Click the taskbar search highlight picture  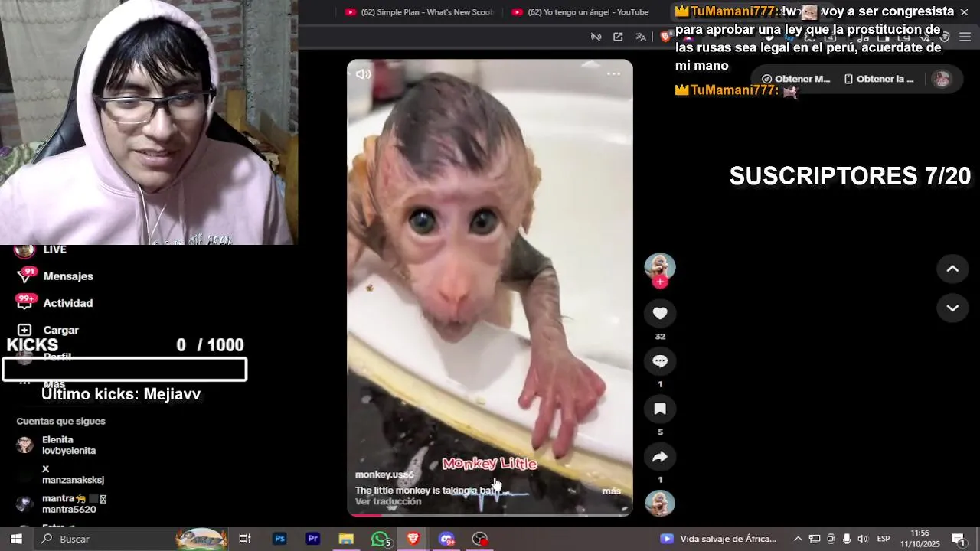click(x=201, y=539)
